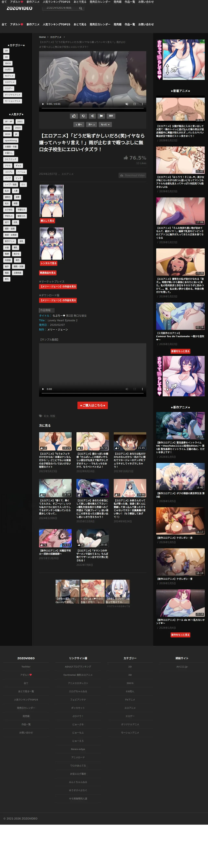Open sample video more-options menu

[x=142, y=389]
